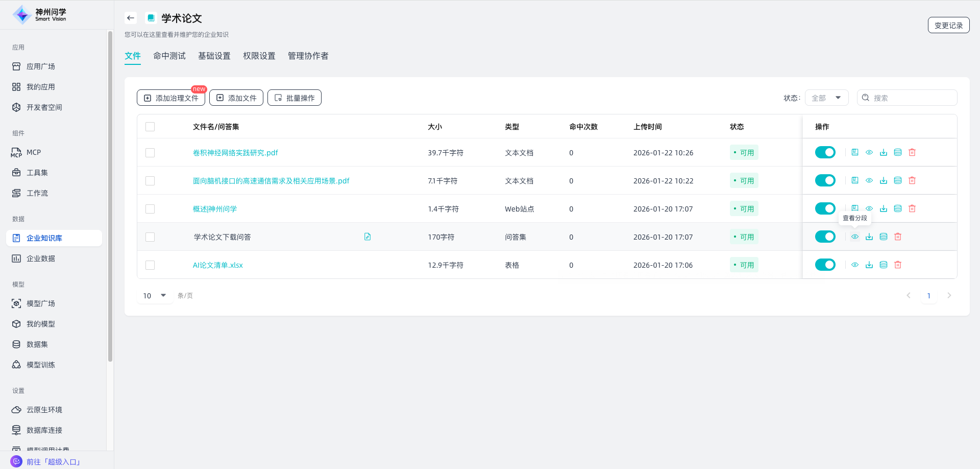Click the 添加治理文件 button

point(171,98)
